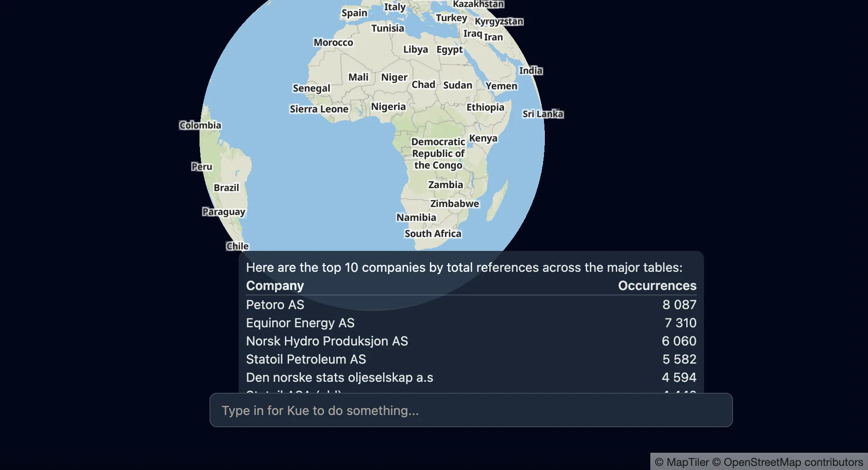Click the South Africa map label

[433, 234]
